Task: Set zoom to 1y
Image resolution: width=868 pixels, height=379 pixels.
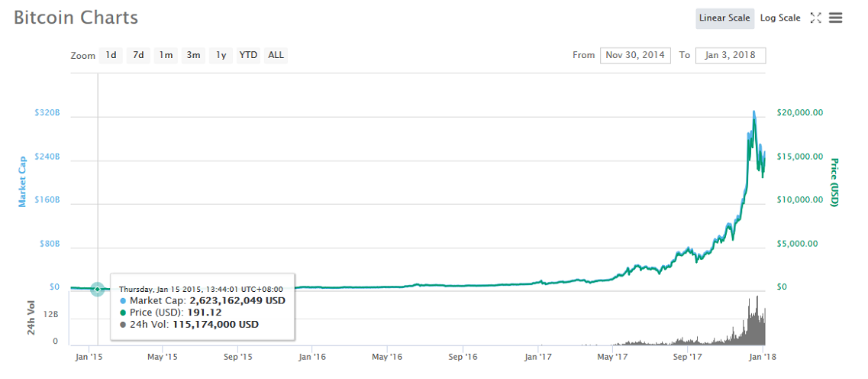Action: pyautogui.click(x=221, y=56)
